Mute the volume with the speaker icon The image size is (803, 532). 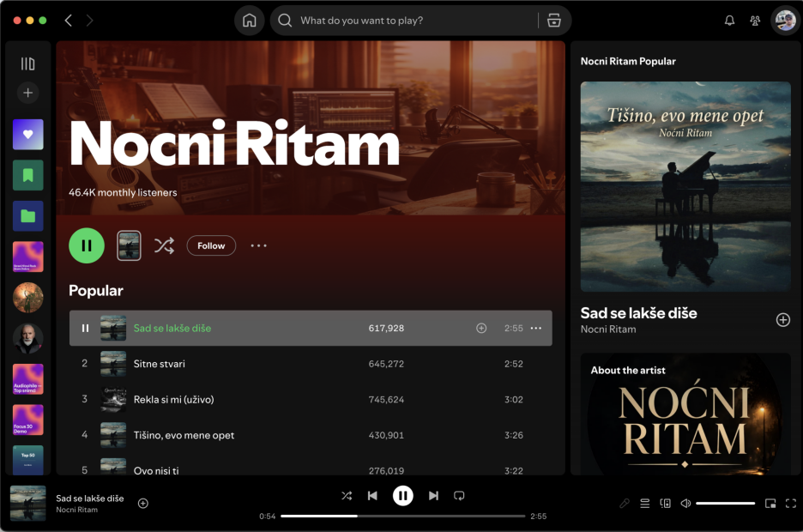685,504
